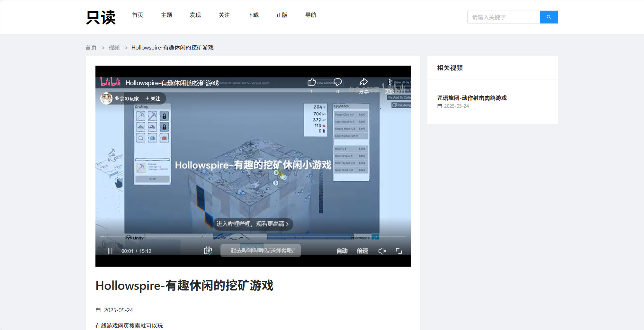The height and width of the screenshot is (330, 644).
Task: Open the 首页 navigation menu item
Action: (x=138, y=15)
